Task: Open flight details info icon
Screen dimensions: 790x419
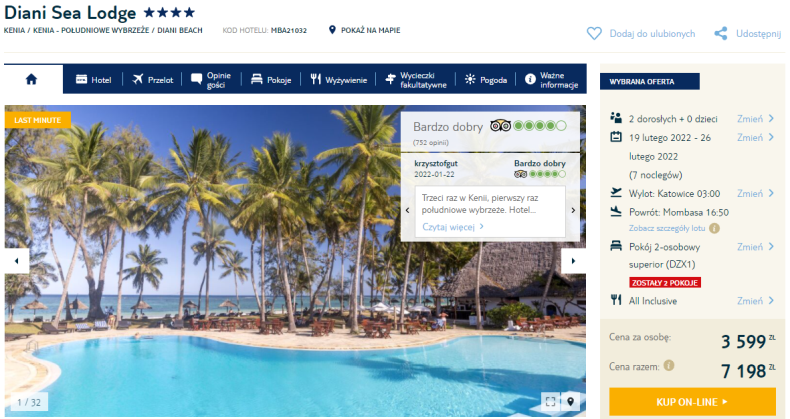Action: click(714, 228)
